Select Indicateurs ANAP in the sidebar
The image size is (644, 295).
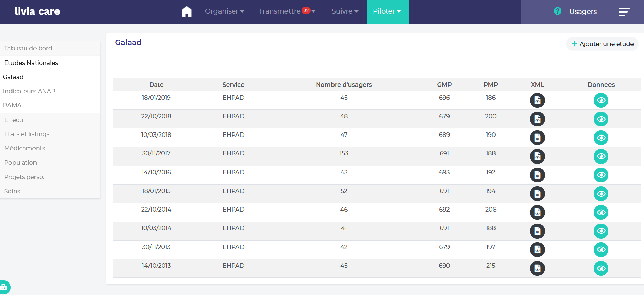point(29,91)
